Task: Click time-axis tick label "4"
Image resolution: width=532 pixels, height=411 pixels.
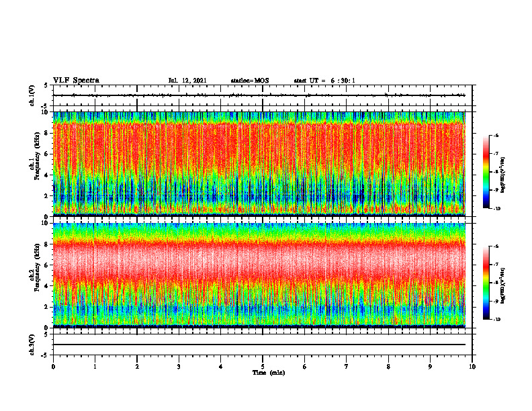Action: 221,367
